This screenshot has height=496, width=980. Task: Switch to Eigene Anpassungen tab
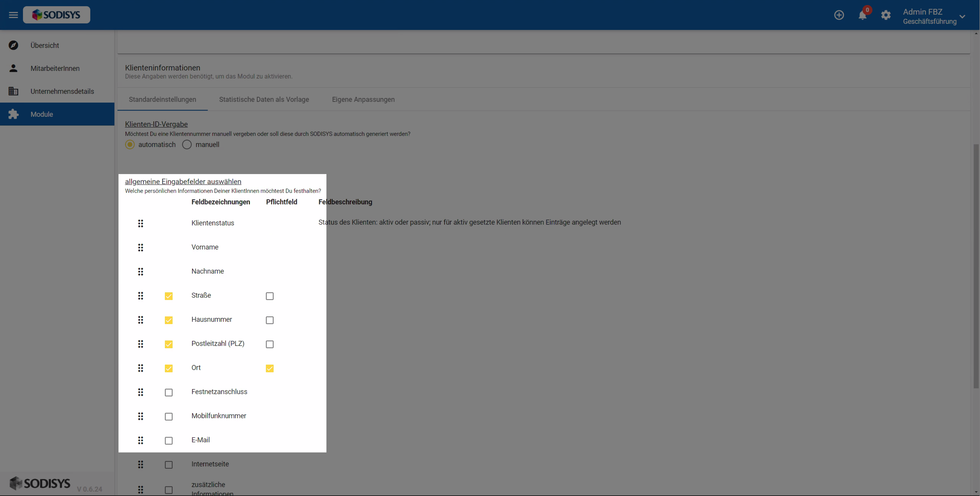click(x=363, y=99)
